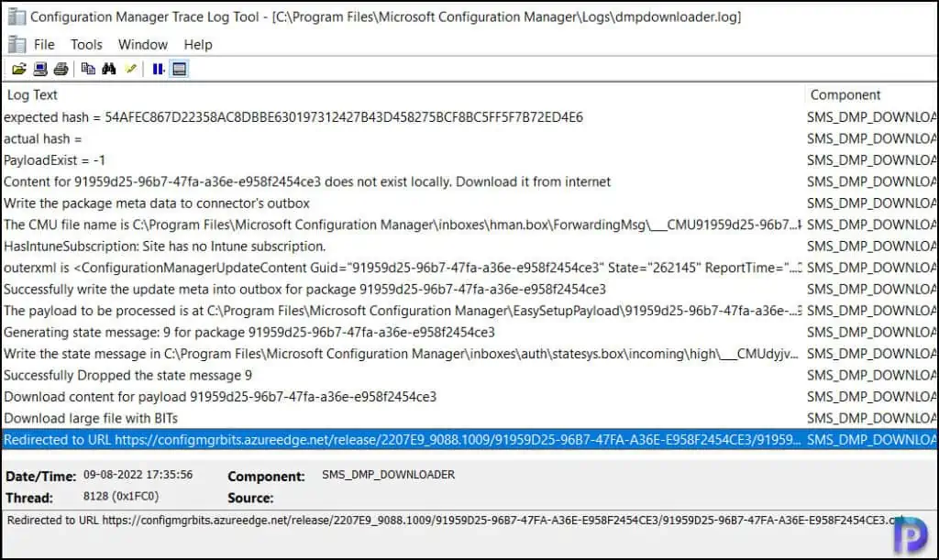
Task: Select the 'PayloadExist = -1' log row
Action: [x=469, y=160]
